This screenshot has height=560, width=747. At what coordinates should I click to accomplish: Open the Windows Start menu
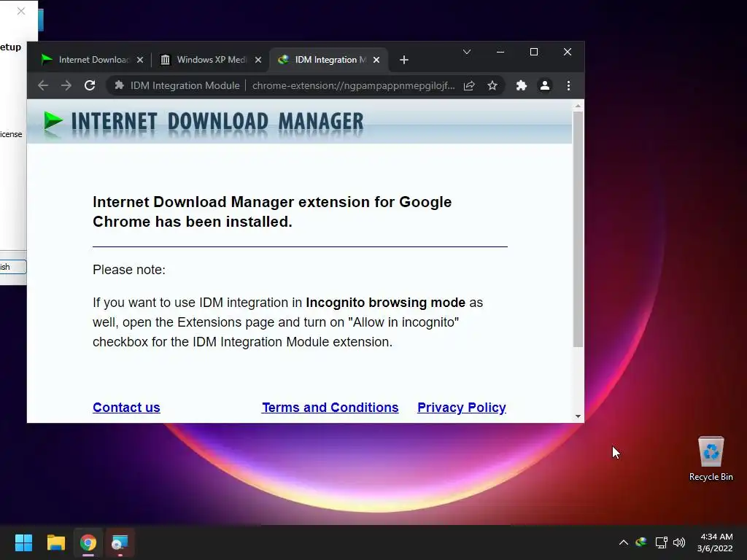tap(23, 542)
